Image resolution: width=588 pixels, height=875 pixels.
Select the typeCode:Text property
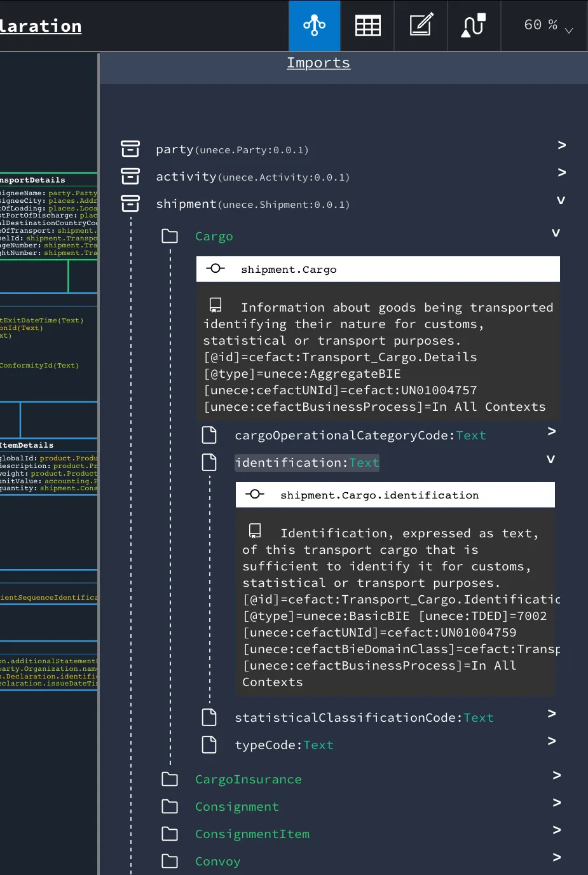point(284,745)
